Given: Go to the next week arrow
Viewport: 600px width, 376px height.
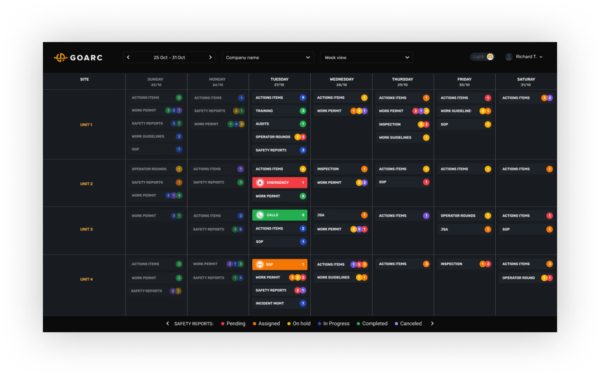Looking at the screenshot, I should [210, 57].
